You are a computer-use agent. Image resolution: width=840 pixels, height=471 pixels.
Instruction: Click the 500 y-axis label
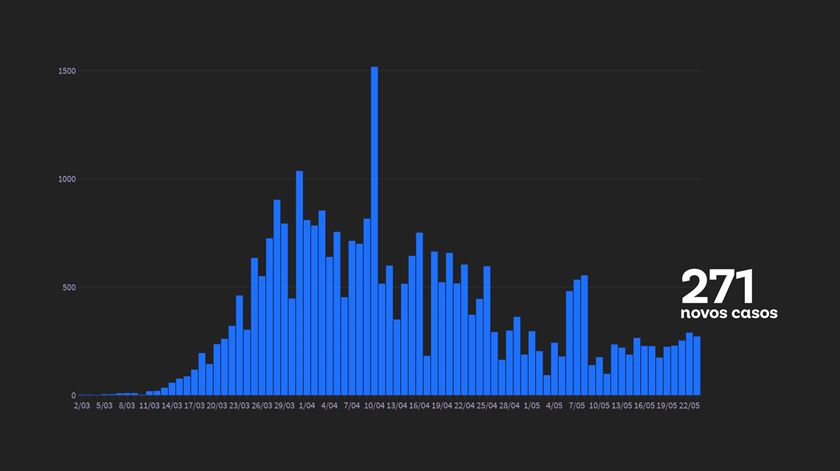tap(70, 288)
